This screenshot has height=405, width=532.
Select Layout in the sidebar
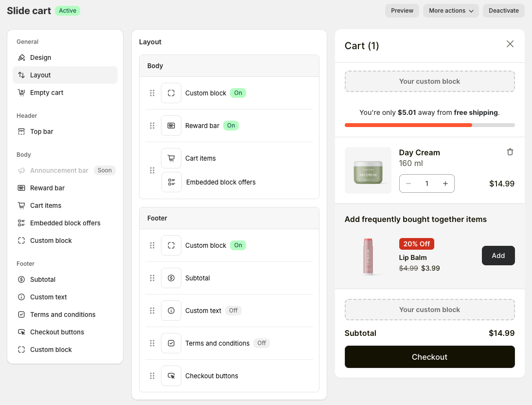pos(65,75)
